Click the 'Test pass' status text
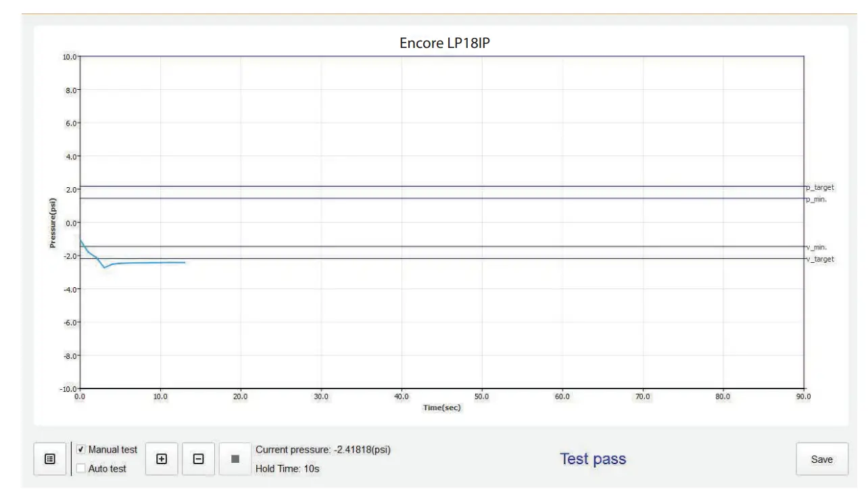This screenshot has height=500, width=868. pos(593,459)
